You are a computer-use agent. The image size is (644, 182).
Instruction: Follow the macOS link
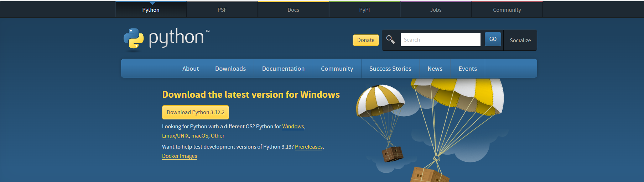click(200, 136)
